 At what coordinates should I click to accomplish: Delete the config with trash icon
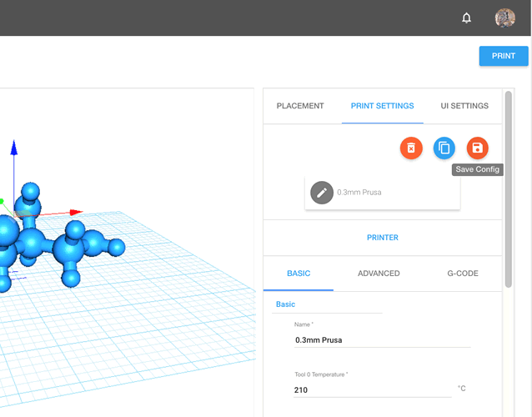click(x=411, y=148)
